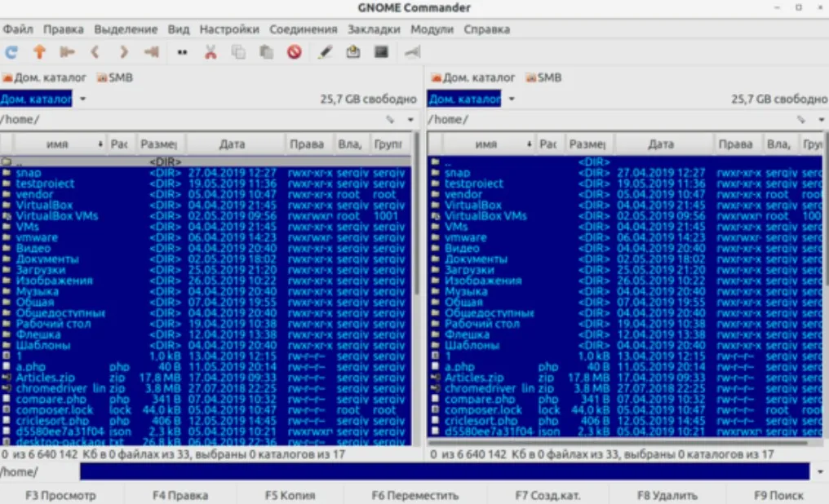Click F7 Созд.кат. button

pyautogui.click(x=547, y=496)
